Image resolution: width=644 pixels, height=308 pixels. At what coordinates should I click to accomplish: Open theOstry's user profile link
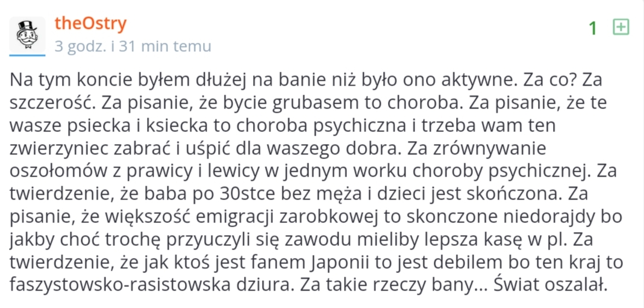tap(90, 24)
